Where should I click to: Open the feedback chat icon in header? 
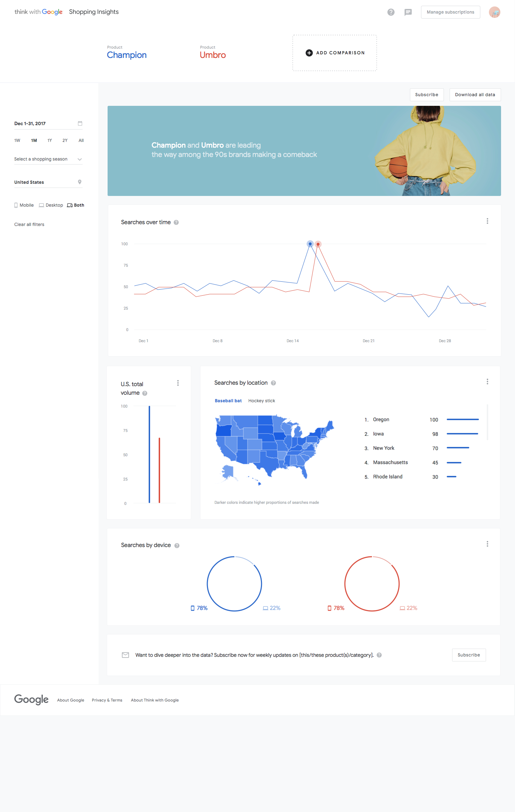coord(408,12)
